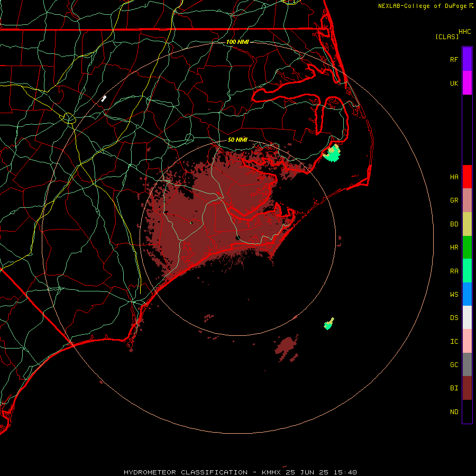Viewport: 476px width, 476px height.
Task: Click the small white echo near 100 NMI ring
Action: pyautogui.click(x=104, y=98)
